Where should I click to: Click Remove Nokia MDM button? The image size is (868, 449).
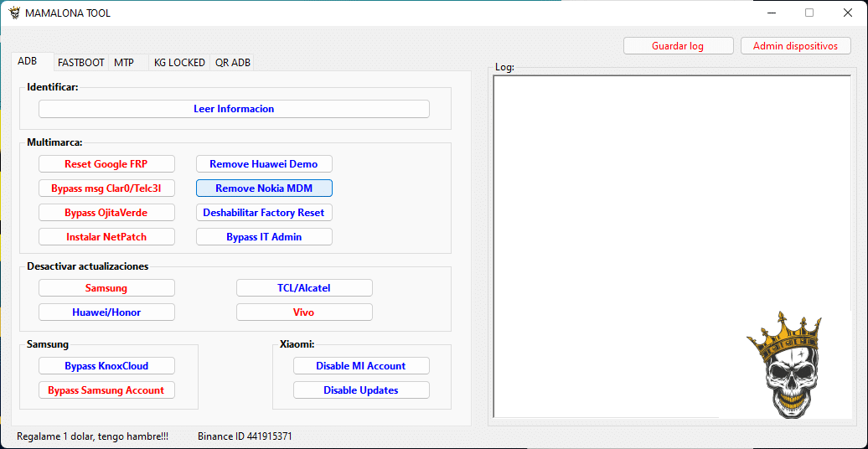(x=264, y=188)
